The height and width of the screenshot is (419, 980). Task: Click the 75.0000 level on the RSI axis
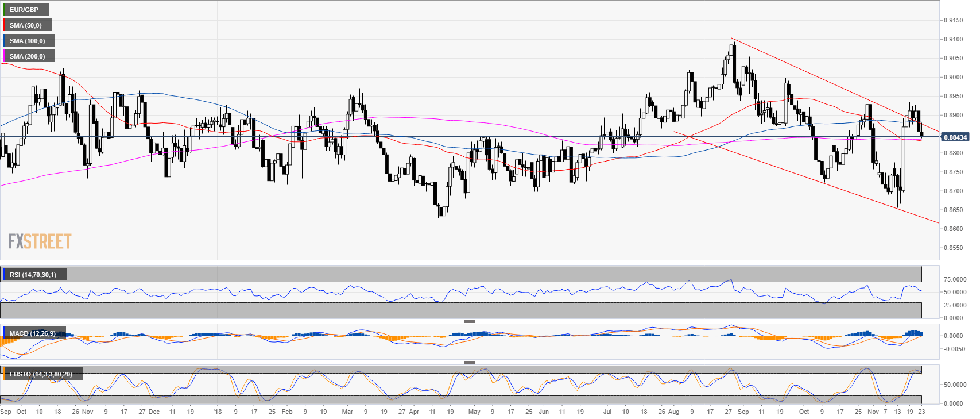(x=955, y=279)
